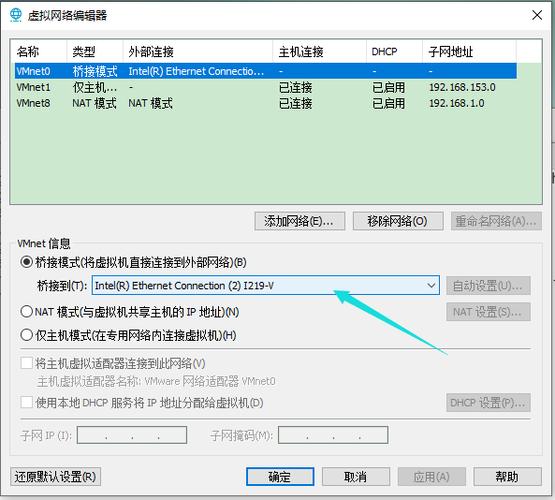The image size is (555, 500).
Task: Select NAT 模式 radio button
Action: (x=27, y=312)
